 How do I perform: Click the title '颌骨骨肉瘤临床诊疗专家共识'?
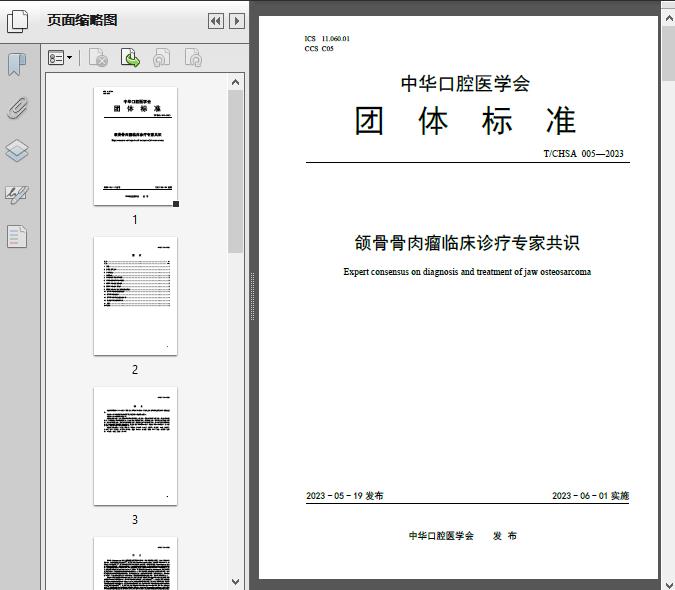(467, 243)
